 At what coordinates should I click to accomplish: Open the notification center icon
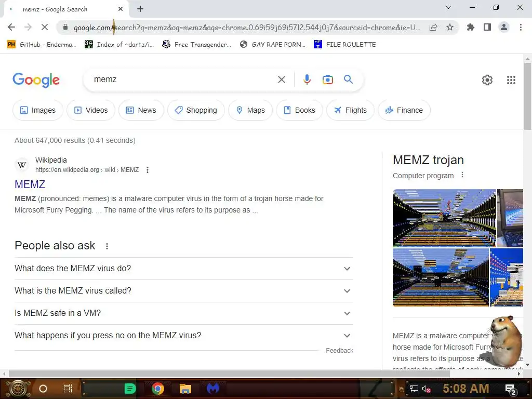[x=511, y=389]
